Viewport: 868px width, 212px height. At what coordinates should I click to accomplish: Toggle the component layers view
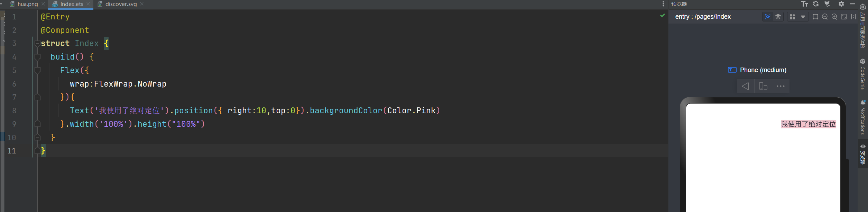tap(778, 17)
